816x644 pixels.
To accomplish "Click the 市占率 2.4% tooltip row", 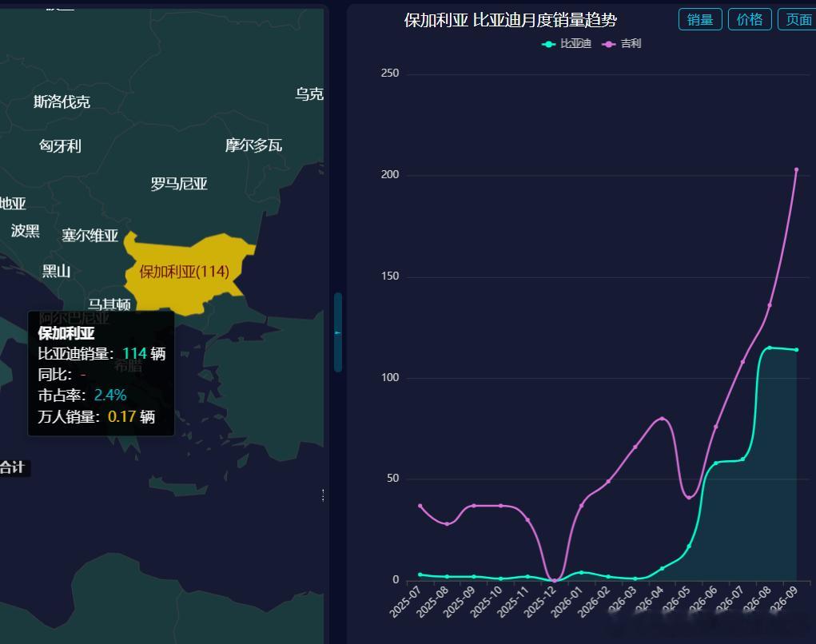I will click(82, 396).
